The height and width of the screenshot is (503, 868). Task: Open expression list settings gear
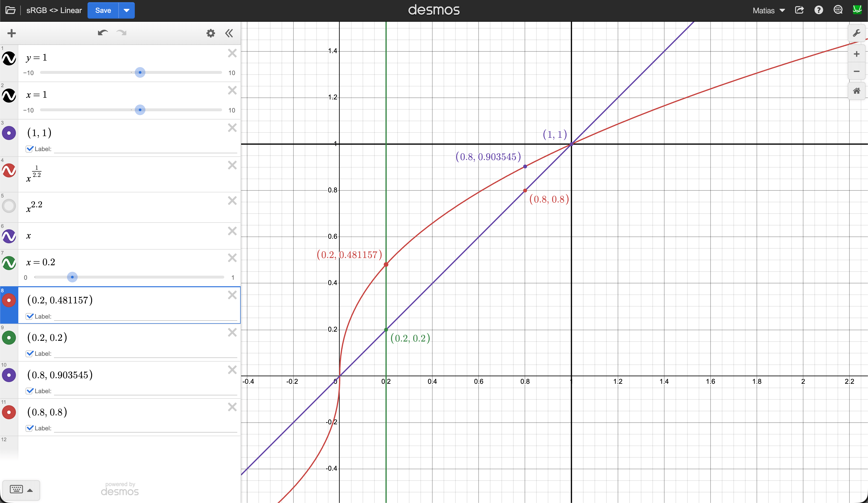[210, 33]
